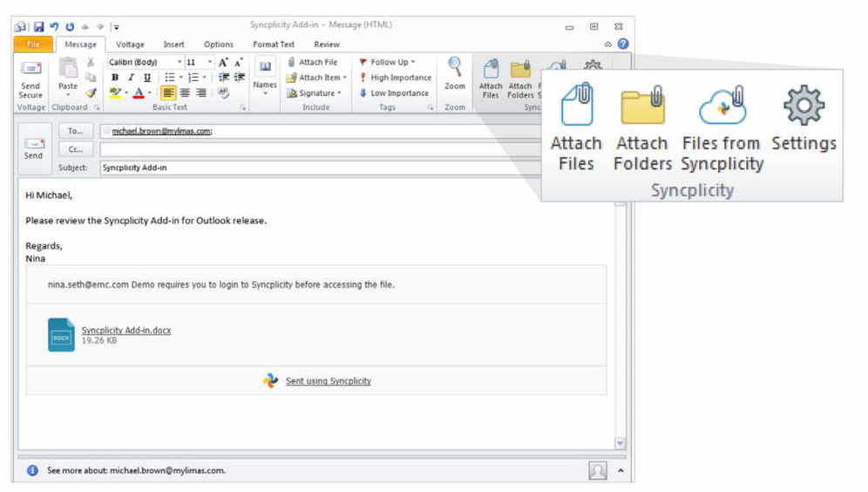Click the info icon in the people pane
Image resolution: width=868 pixels, height=492 pixels.
(32, 470)
